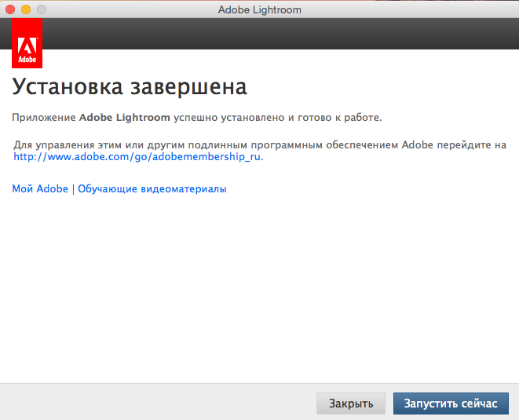This screenshot has width=519, height=420.
Task: Click the Запустить сейчас button
Action: coord(451,404)
